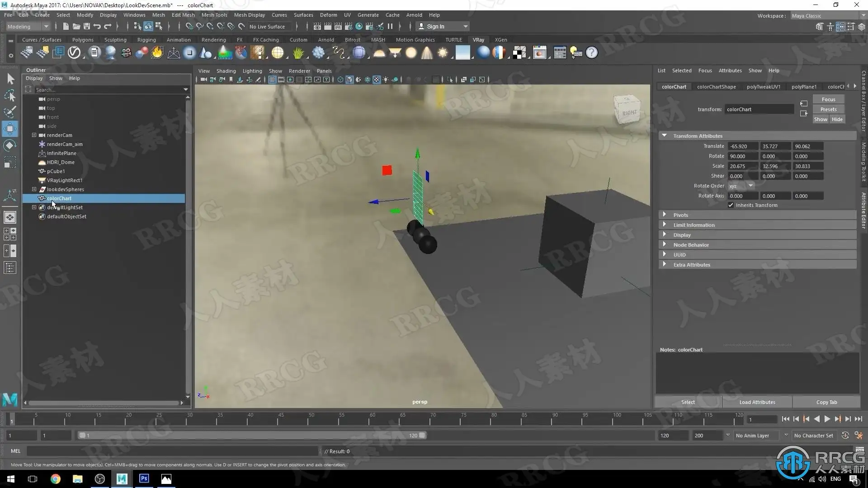
Task: Toggle the viewport grid display icon
Action: tap(272, 80)
